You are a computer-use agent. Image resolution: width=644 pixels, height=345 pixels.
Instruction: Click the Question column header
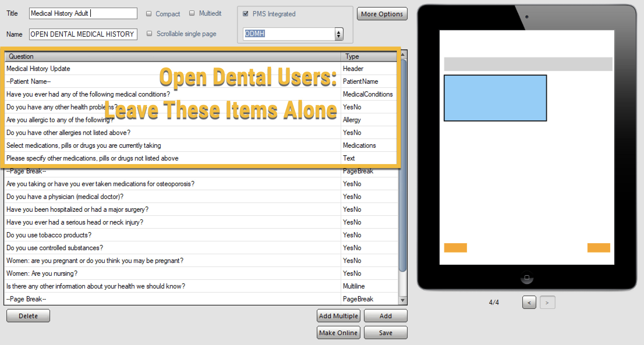coord(173,56)
